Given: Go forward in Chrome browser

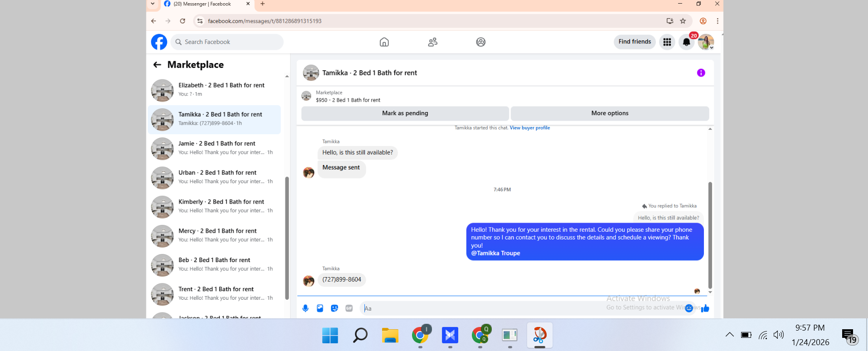Looking at the screenshot, I should tap(168, 21).
